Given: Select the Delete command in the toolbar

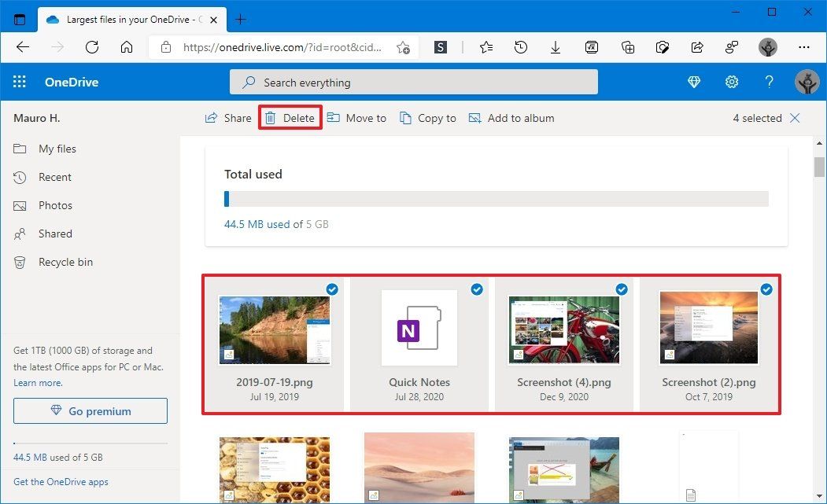Looking at the screenshot, I should [x=290, y=117].
